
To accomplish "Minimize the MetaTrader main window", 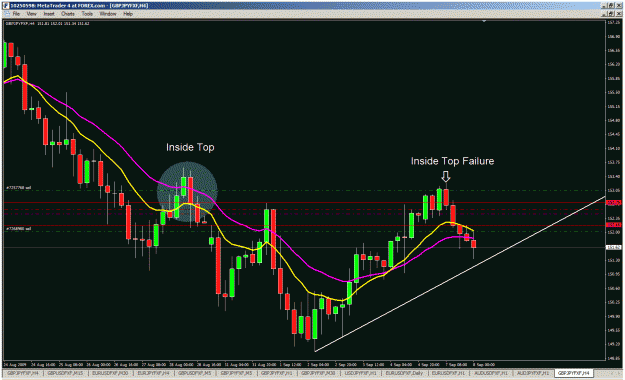I will coord(605,6).
